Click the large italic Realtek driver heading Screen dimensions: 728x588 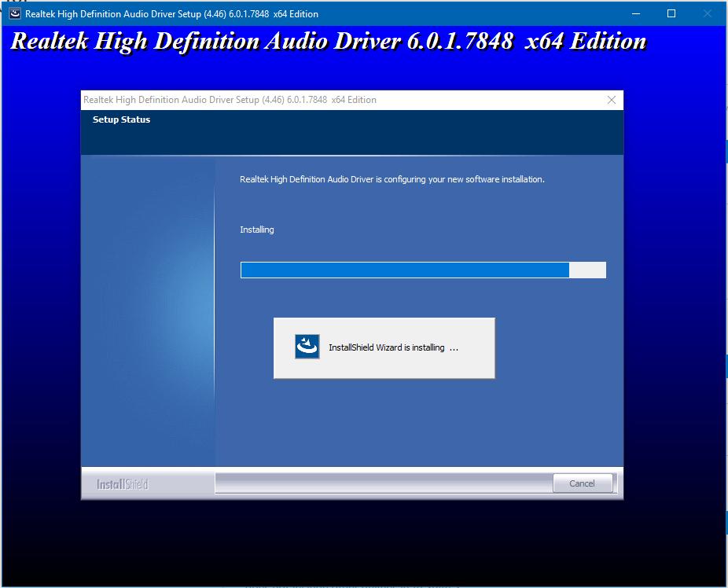(x=329, y=42)
